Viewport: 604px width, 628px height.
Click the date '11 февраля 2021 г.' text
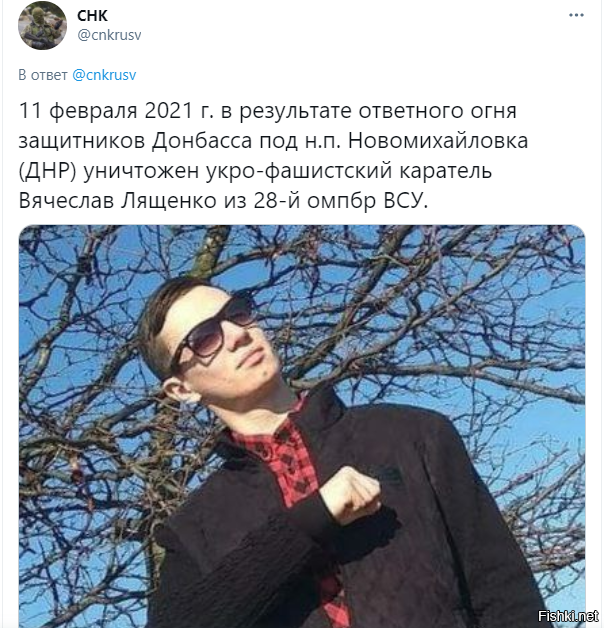(x=116, y=111)
